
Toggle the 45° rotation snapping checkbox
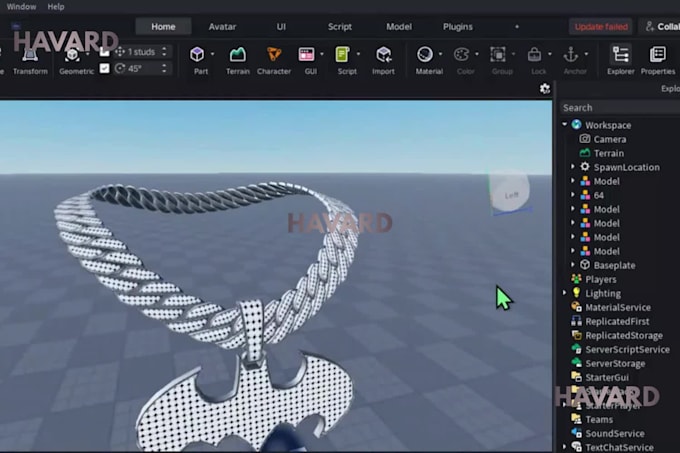(105, 68)
